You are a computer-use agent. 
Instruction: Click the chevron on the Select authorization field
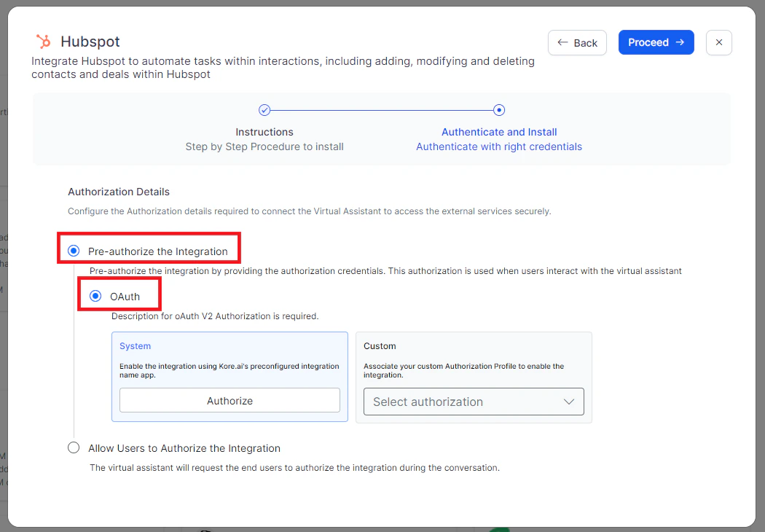click(570, 402)
